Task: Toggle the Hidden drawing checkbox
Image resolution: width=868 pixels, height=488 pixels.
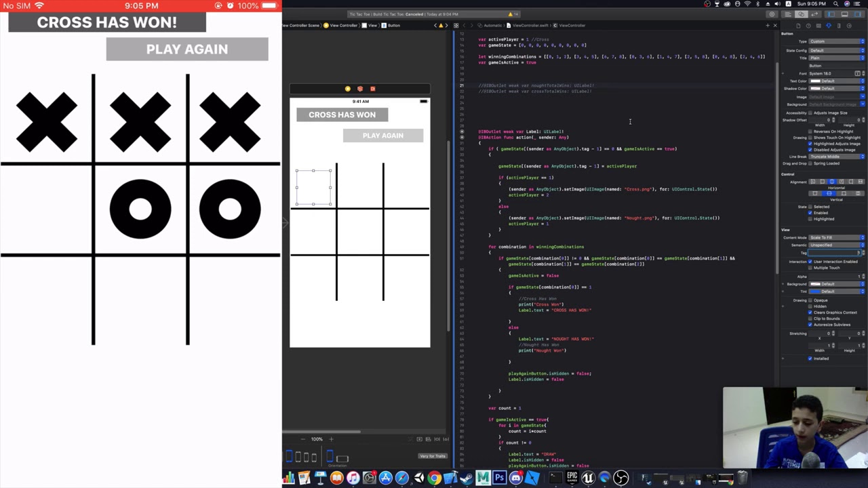Action: (810, 306)
